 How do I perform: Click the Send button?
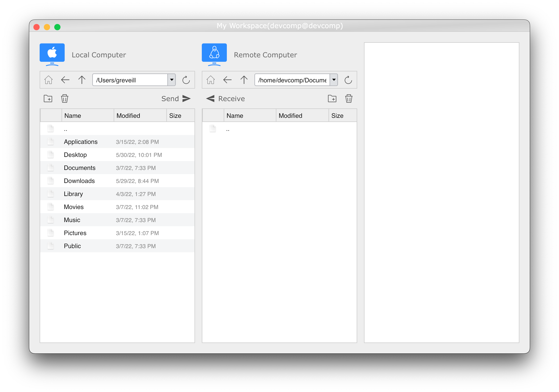175,99
